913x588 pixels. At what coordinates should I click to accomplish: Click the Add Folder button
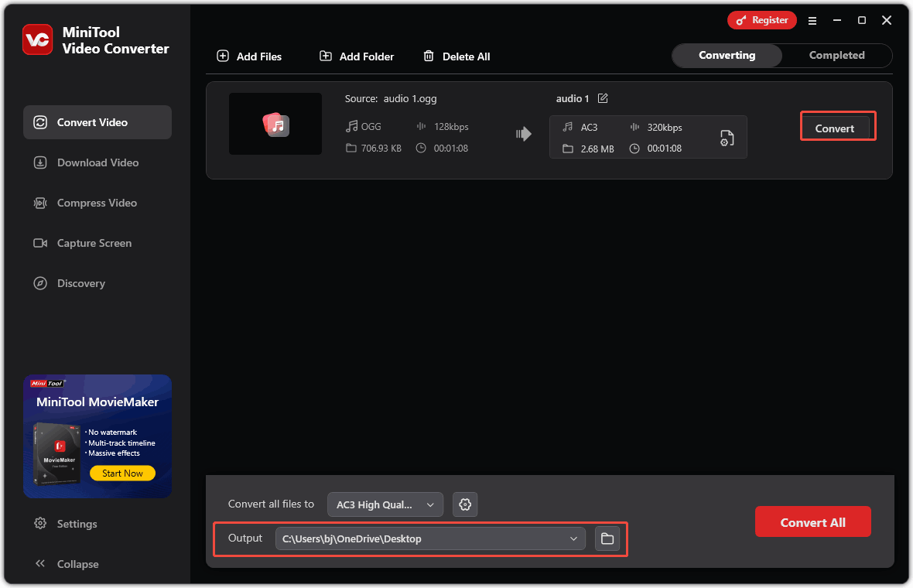(x=357, y=56)
